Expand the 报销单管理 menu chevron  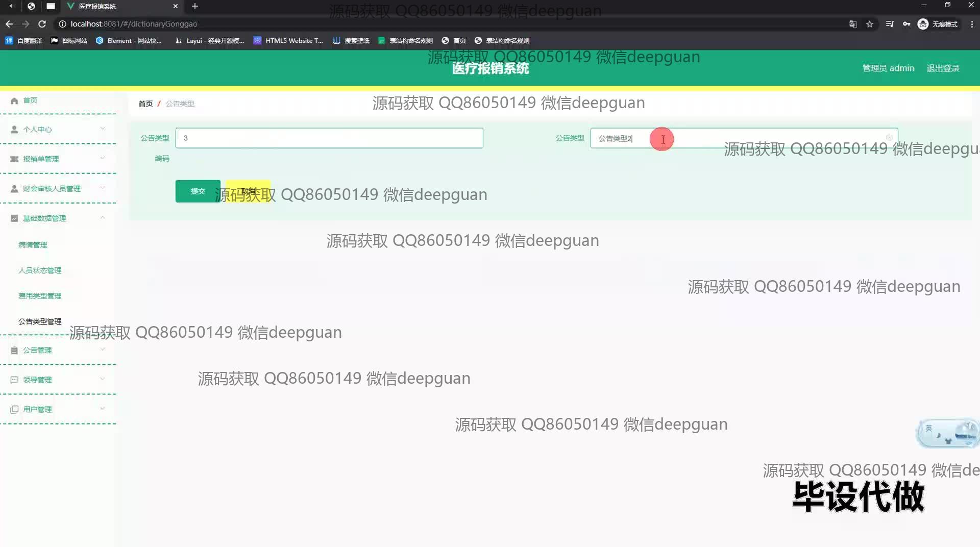click(x=103, y=158)
